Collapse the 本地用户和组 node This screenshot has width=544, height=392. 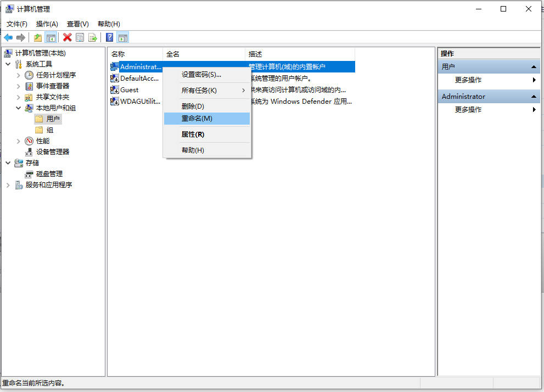[18, 108]
